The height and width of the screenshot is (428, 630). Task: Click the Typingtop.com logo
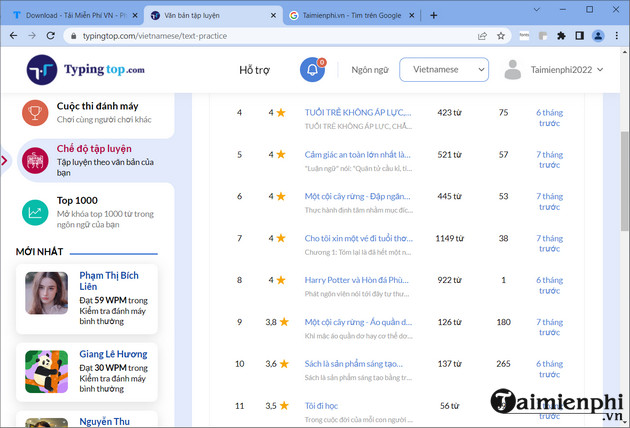(86, 70)
